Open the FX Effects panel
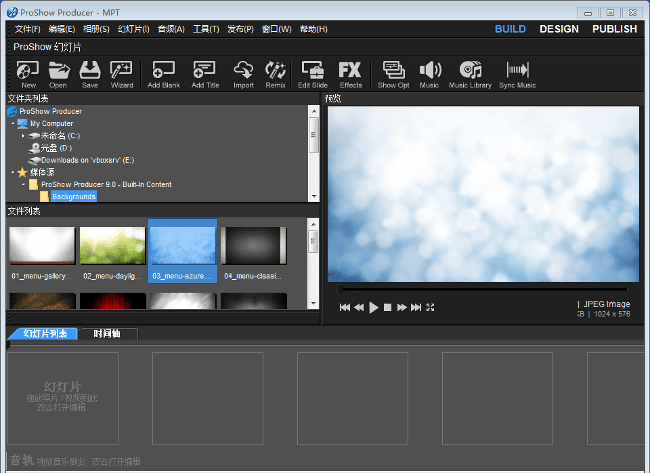 point(350,71)
